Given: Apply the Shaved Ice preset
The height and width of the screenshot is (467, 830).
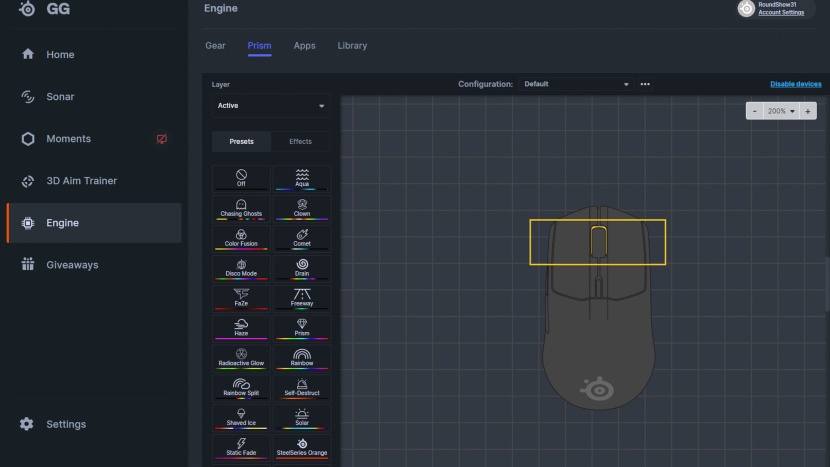Looking at the screenshot, I should [x=241, y=417].
